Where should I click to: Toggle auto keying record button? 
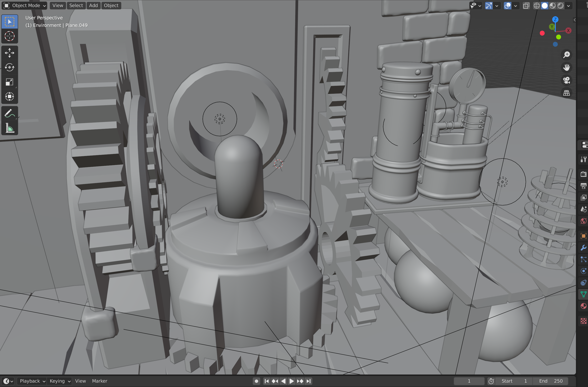pos(256,381)
